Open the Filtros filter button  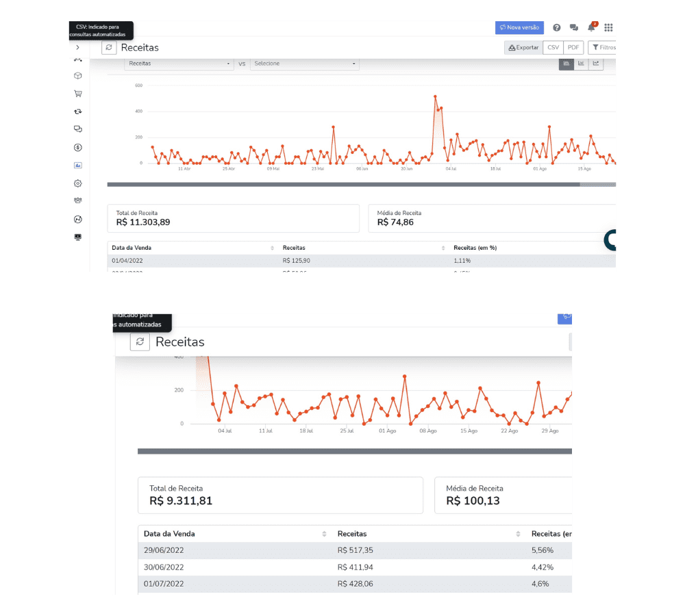(x=603, y=48)
